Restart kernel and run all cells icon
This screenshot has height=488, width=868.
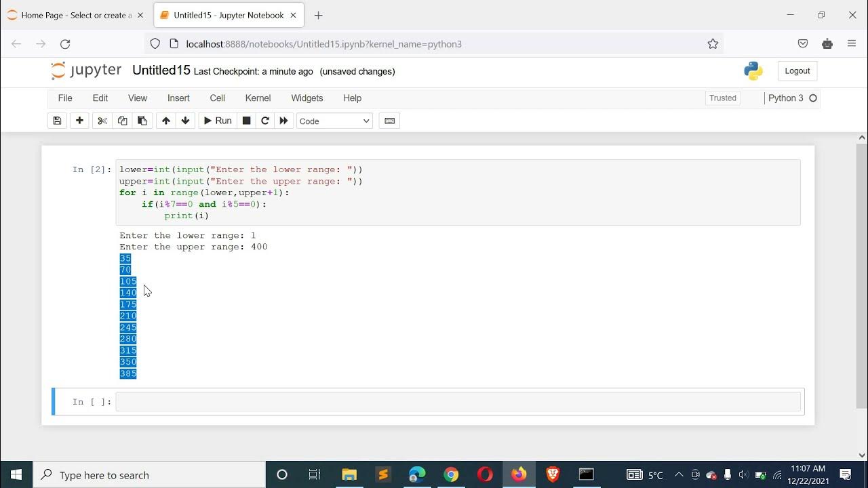tap(284, 121)
